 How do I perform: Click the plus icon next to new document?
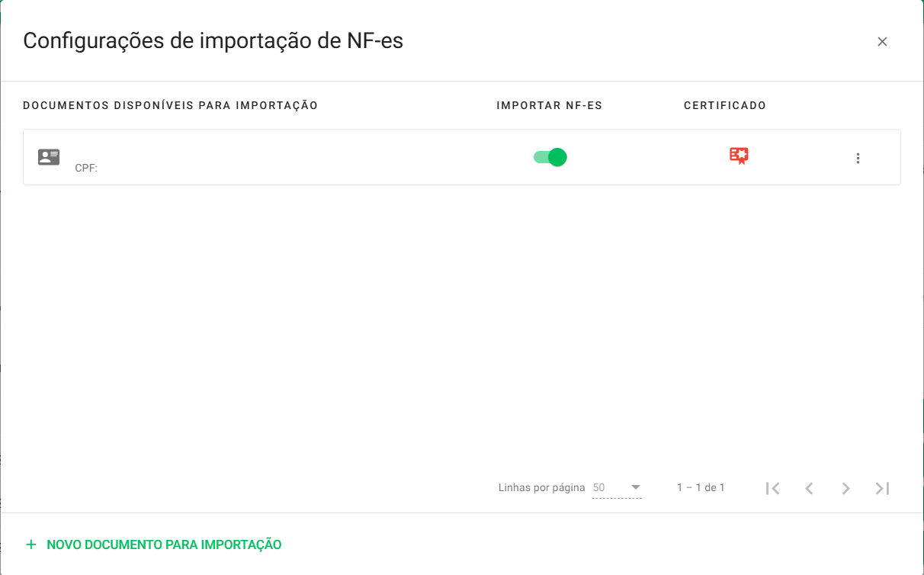click(x=30, y=544)
